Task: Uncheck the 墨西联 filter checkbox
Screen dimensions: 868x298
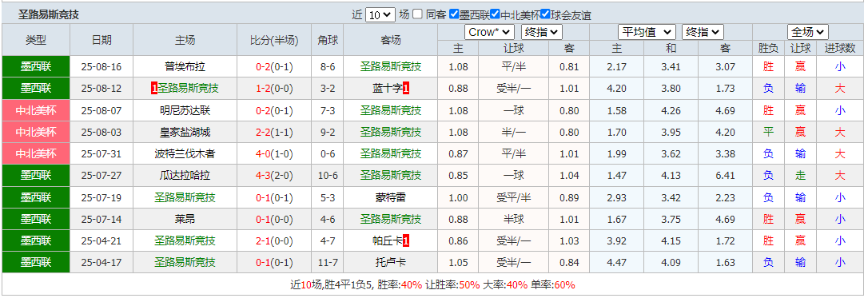Action: (x=454, y=14)
